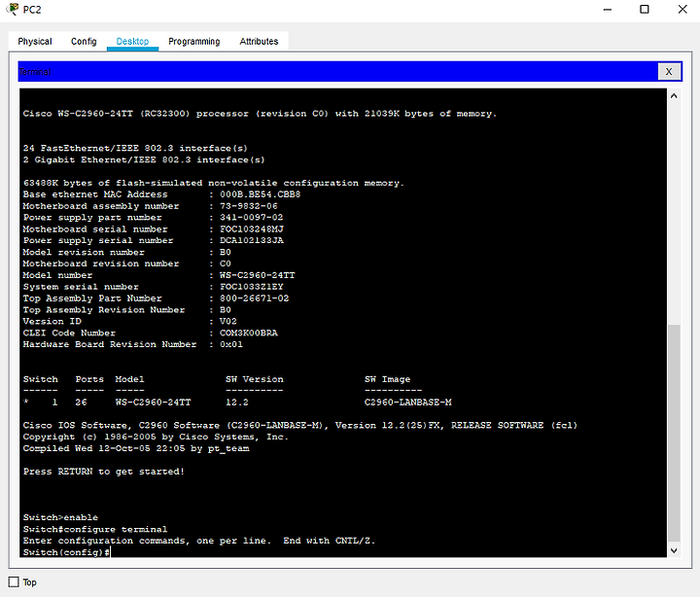Click the 'Enter configuration commands' message line
This screenshot has height=597, width=700.
[x=199, y=541]
